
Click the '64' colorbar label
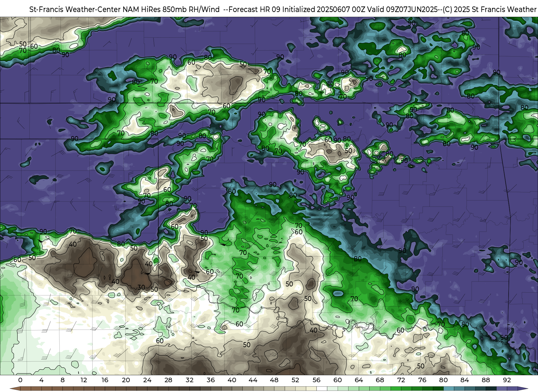[359, 380]
